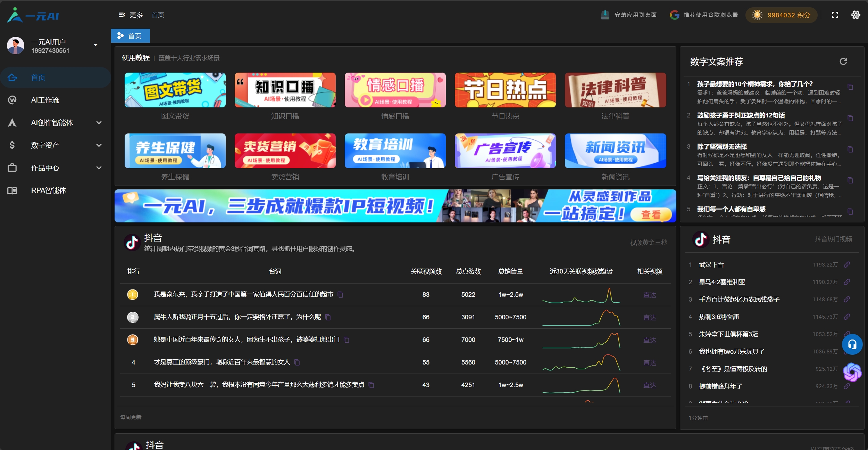The height and width of the screenshot is (450, 868).
Task: Collapse sidebar with the 更多 menu toggle
Action: point(122,15)
